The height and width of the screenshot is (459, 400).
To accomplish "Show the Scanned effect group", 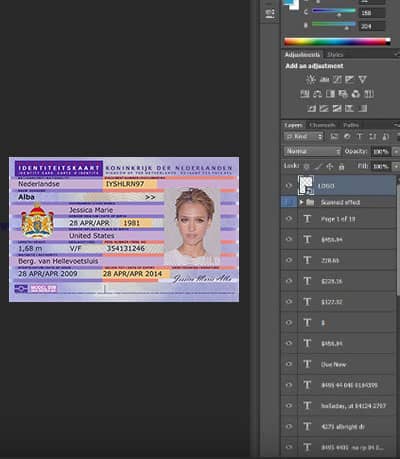I will pyautogui.click(x=289, y=202).
